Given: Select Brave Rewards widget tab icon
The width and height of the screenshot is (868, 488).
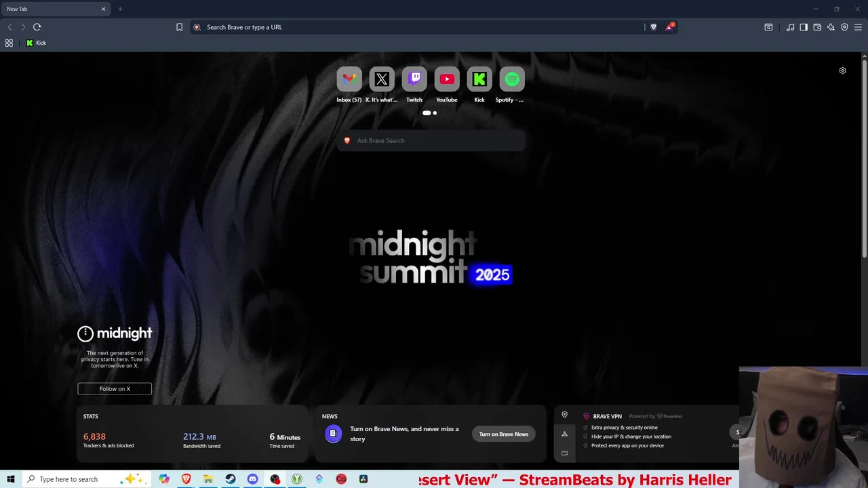Looking at the screenshot, I should pyautogui.click(x=564, y=434).
